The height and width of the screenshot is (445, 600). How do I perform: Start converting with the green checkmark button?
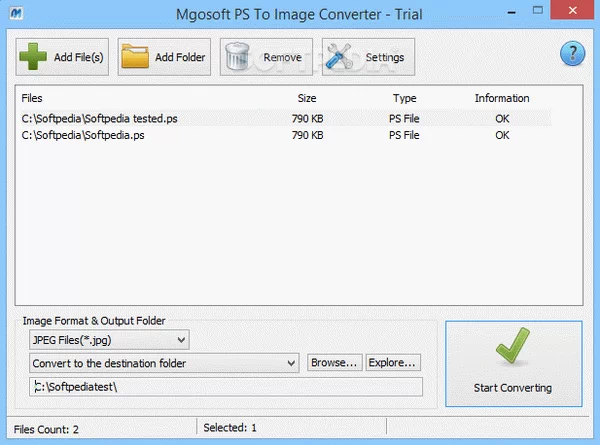(513, 362)
